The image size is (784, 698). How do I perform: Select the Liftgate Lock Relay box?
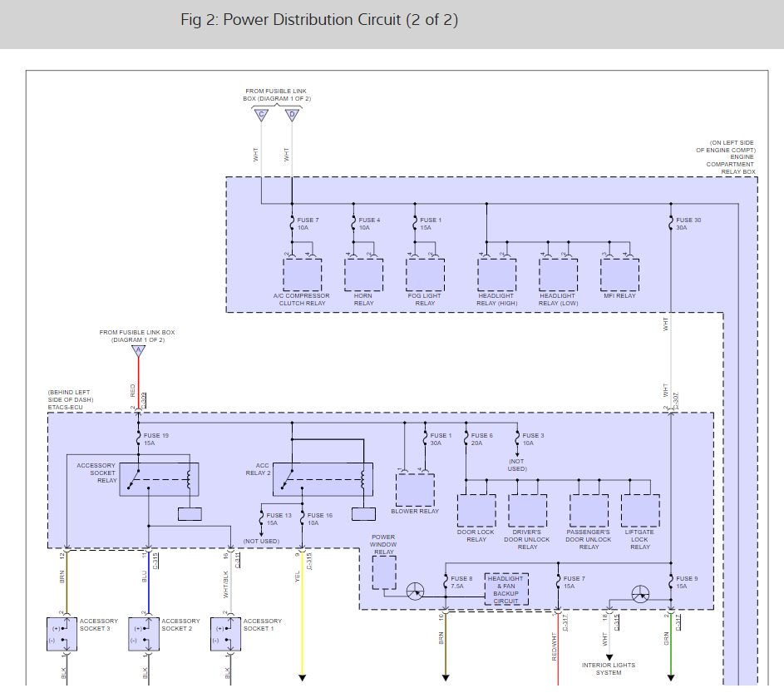(x=640, y=511)
